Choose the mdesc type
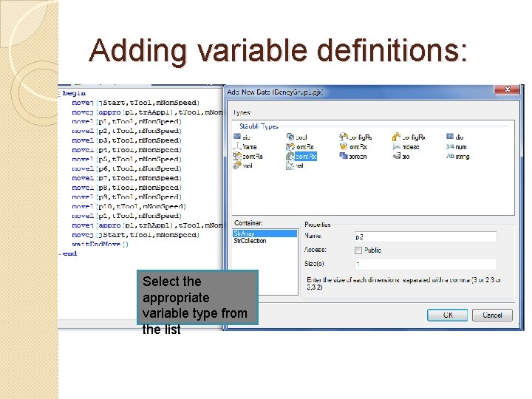The image size is (532, 399). point(406,147)
